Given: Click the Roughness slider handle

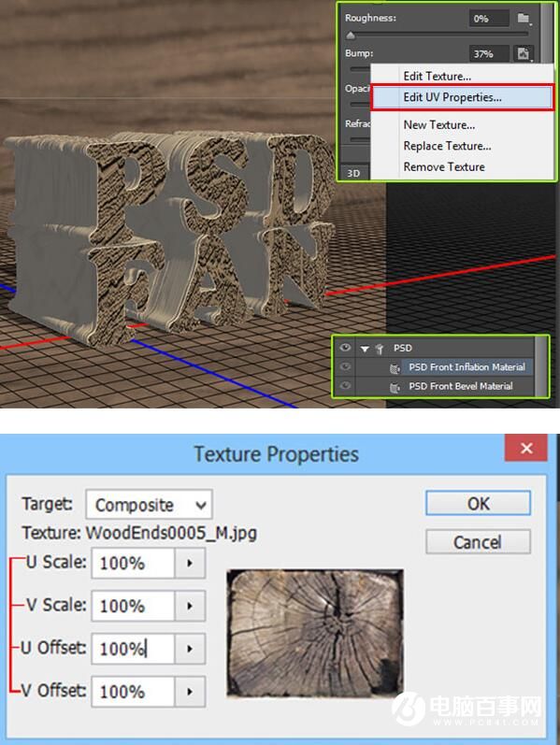Looking at the screenshot, I should [x=351, y=36].
